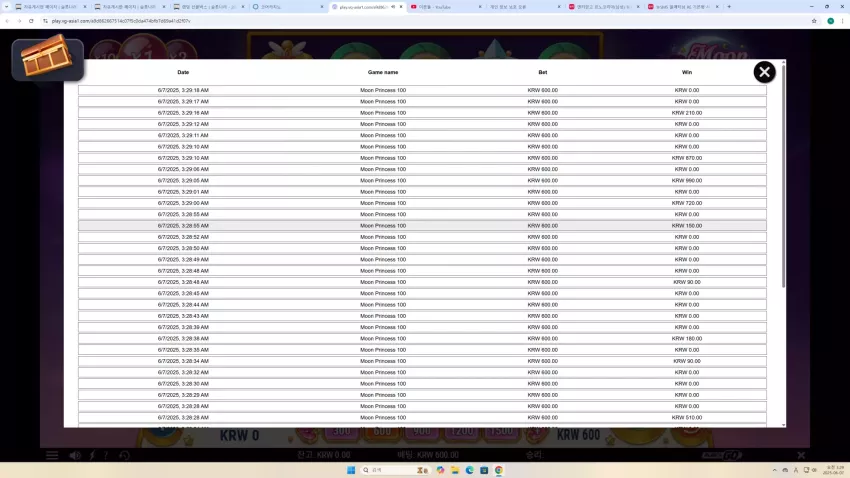Image resolution: width=850 pixels, height=478 pixels.
Task: Open game history clock icon
Action: [x=124, y=455]
